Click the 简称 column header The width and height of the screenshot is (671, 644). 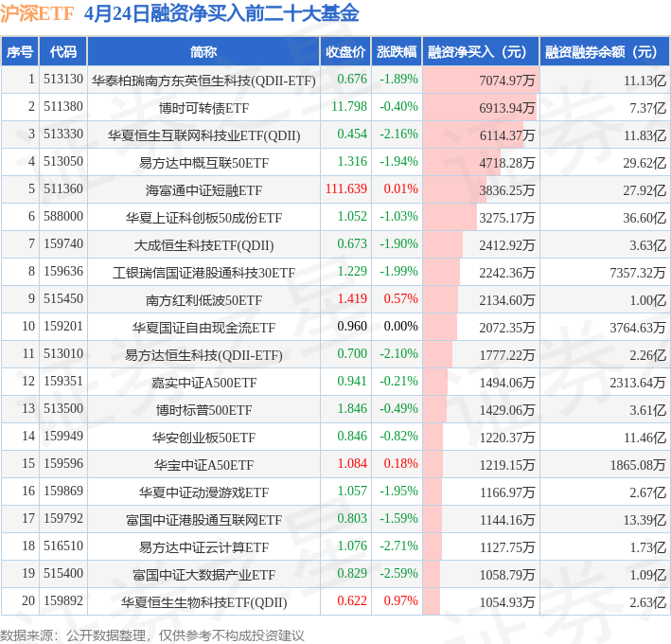203,52
